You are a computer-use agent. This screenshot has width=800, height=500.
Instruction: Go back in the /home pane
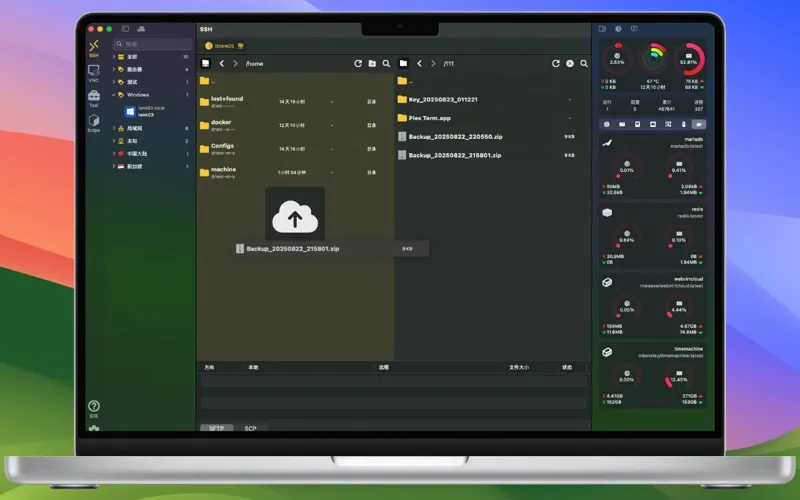point(221,63)
